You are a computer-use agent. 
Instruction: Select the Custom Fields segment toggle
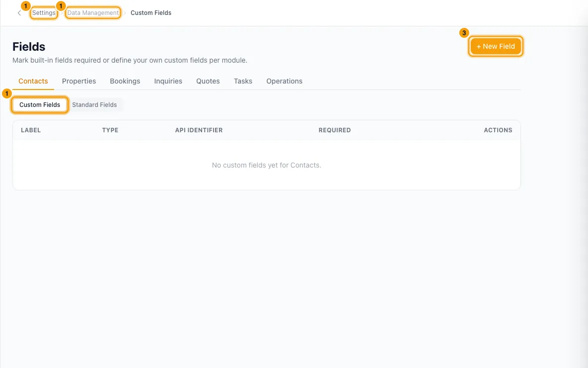40,105
